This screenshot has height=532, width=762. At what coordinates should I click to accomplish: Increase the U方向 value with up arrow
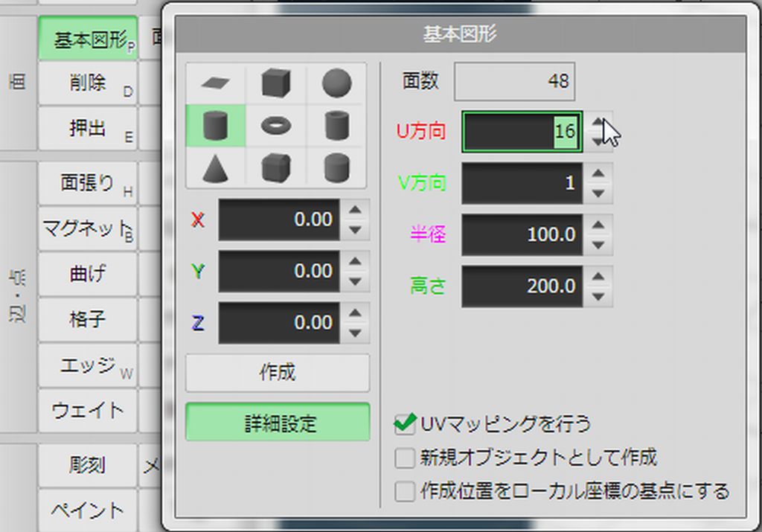tap(598, 121)
